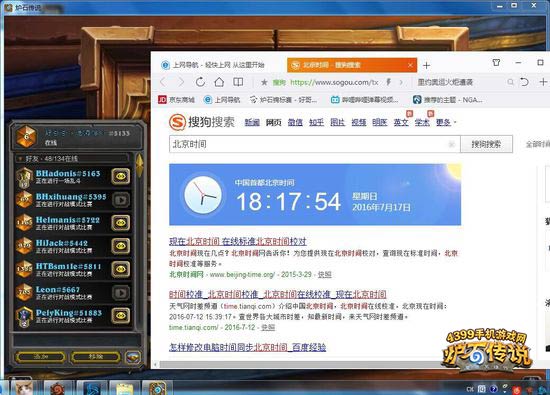Click the help question mark tray icon
Viewport: 550px width, 395px height.
tap(493, 389)
